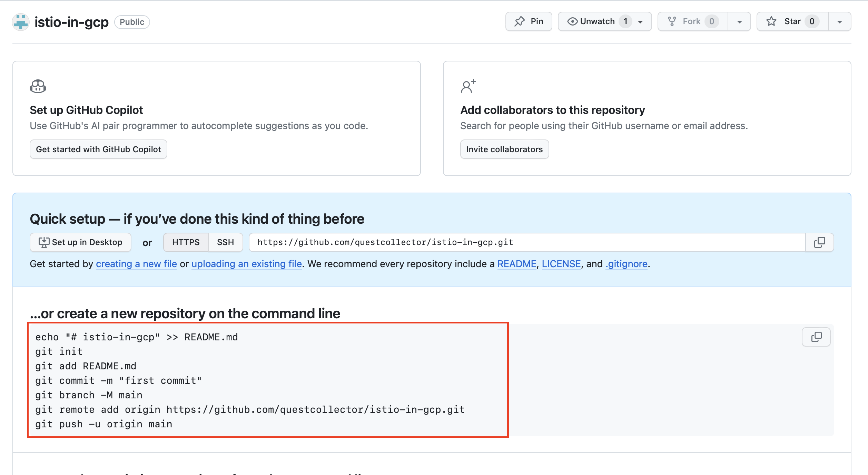
Task: Select the HTTPS clone option
Action: 186,242
